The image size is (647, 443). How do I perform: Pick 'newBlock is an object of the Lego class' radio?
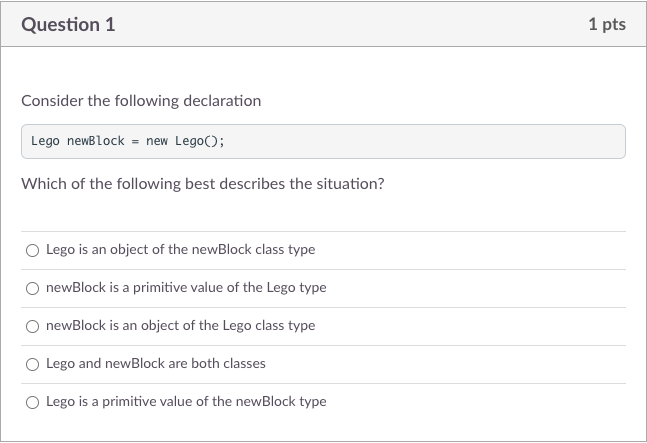tap(33, 326)
